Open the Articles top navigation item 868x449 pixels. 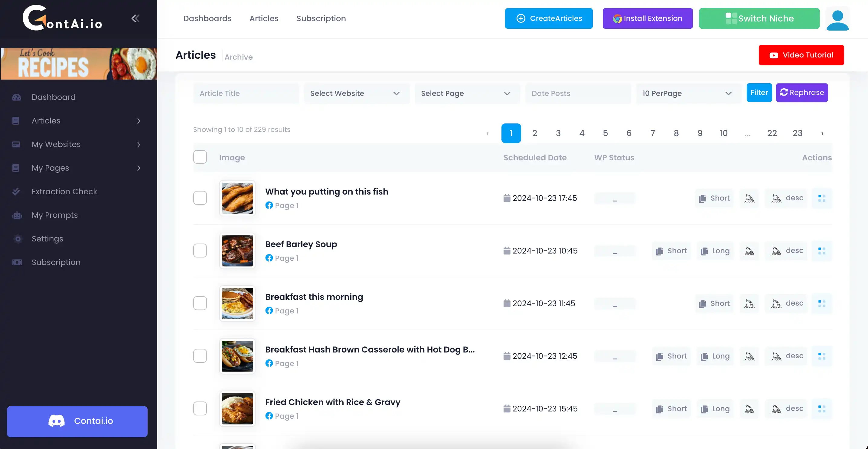(264, 18)
